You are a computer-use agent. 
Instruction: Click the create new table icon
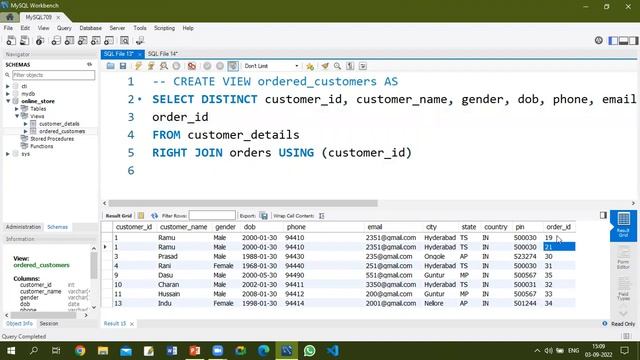pyautogui.click(x=69, y=40)
